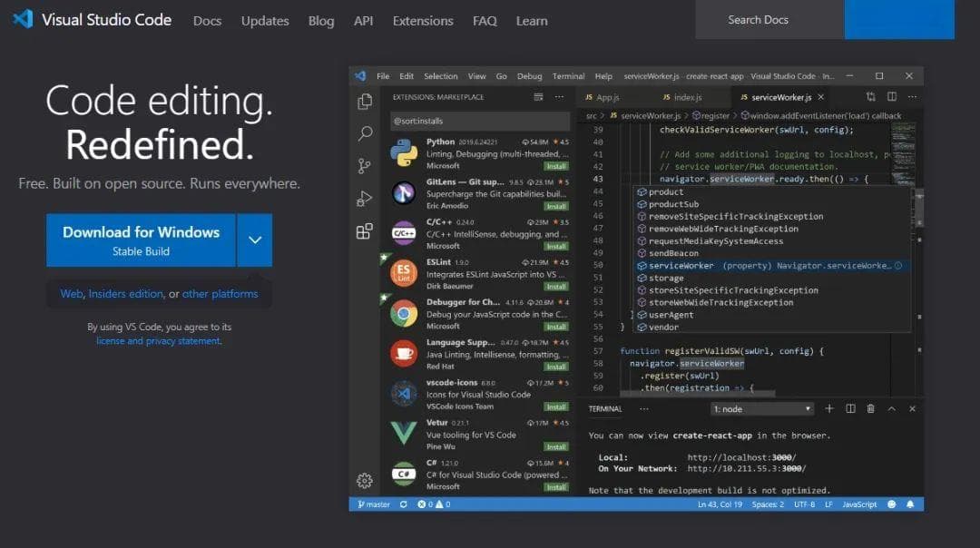The width and height of the screenshot is (980, 548).
Task: Open the File menu in VS Code window
Action: point(383,76)
